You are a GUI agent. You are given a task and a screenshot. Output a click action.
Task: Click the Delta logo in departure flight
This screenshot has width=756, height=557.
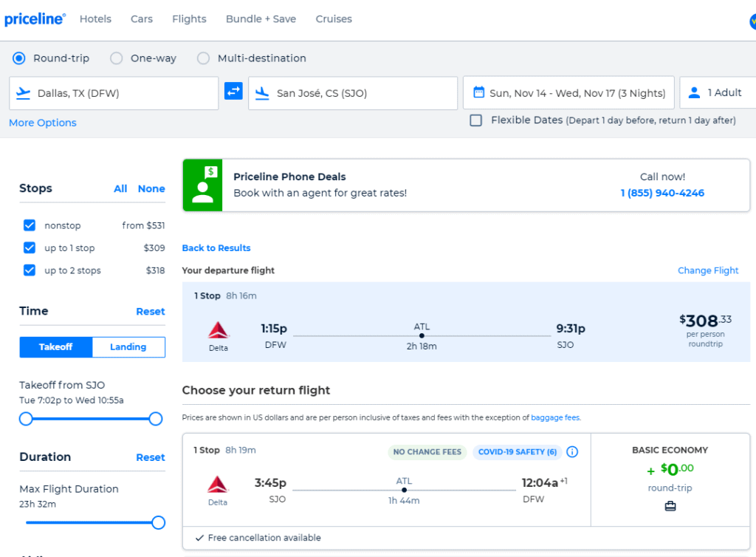(x=219, y=329)
